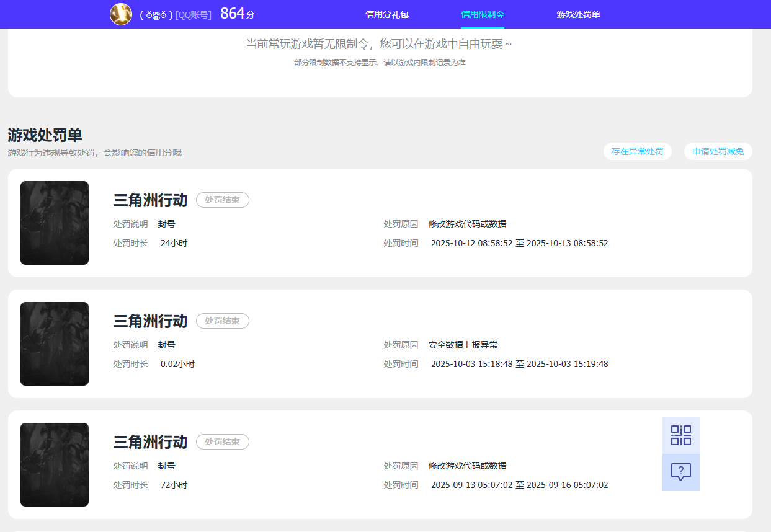Switch to the 游戏处罚单 tab

pyautogui.click(x=578, y=14)
